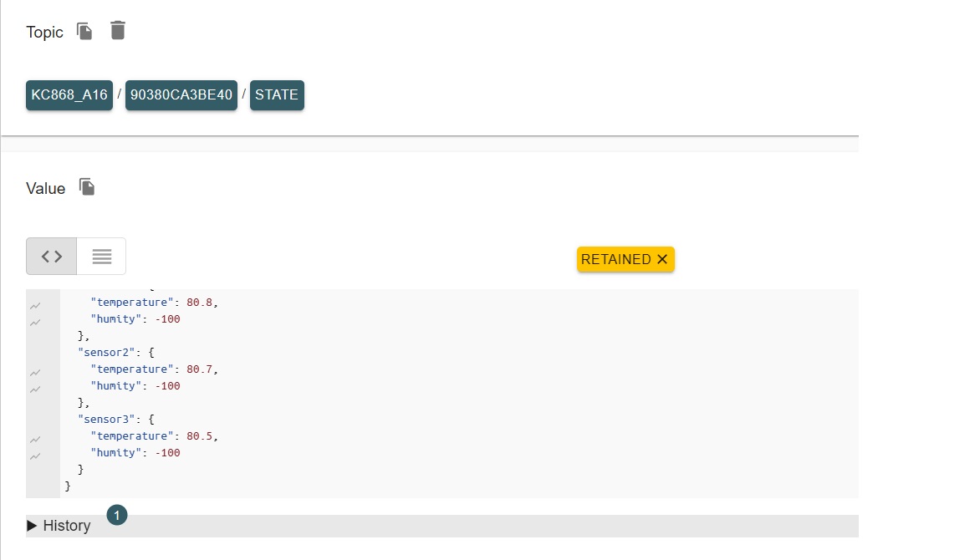
Task: Click the 90380CA3BE40 topic segment
Action: click(x=181, y=95)
